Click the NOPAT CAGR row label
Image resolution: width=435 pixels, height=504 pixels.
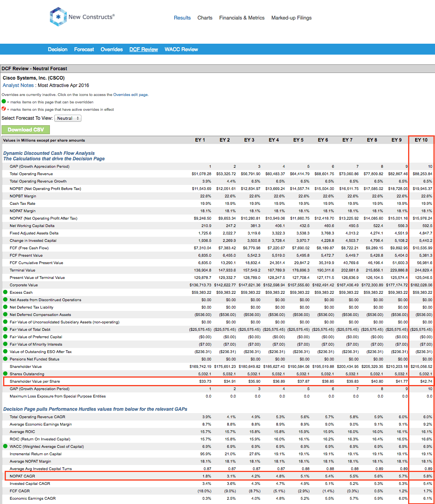tap(22, 476)
